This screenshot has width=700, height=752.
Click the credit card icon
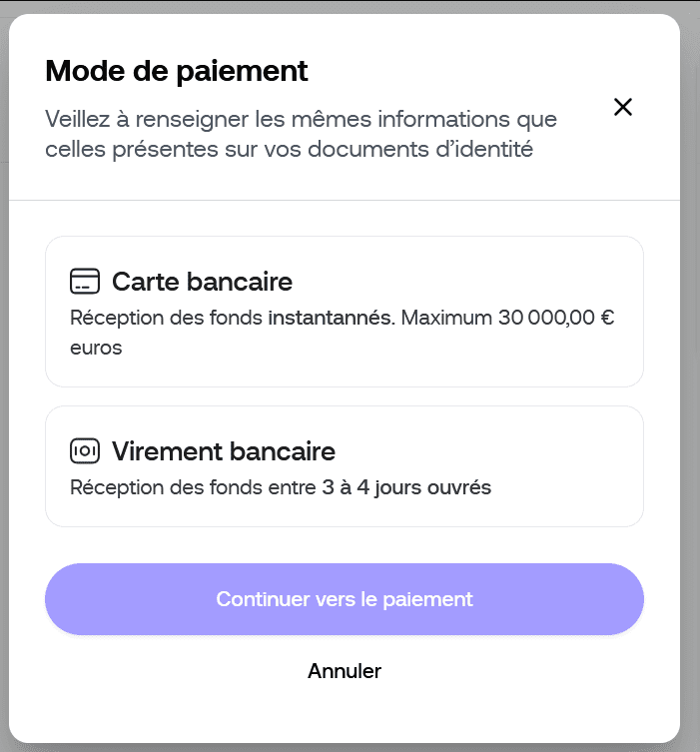pos(85,282)
